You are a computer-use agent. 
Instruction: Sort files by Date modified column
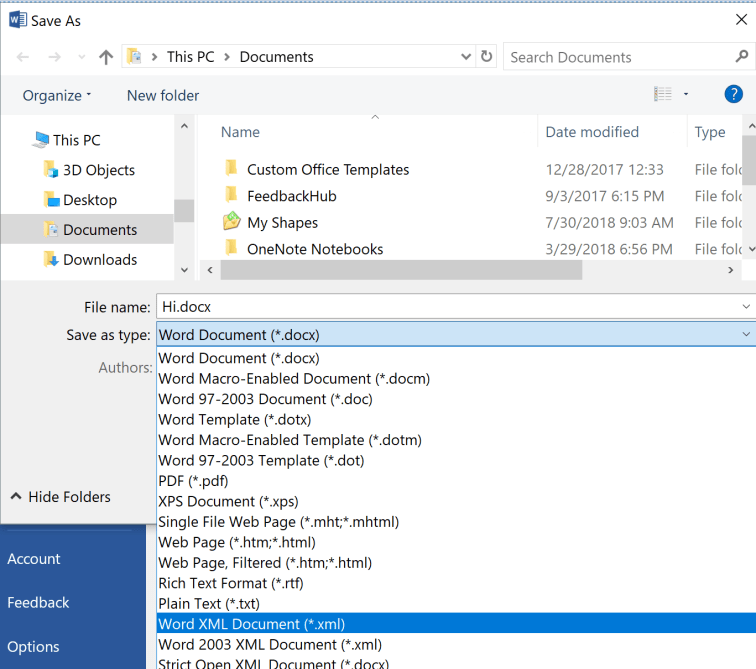[x=592, y=132]
